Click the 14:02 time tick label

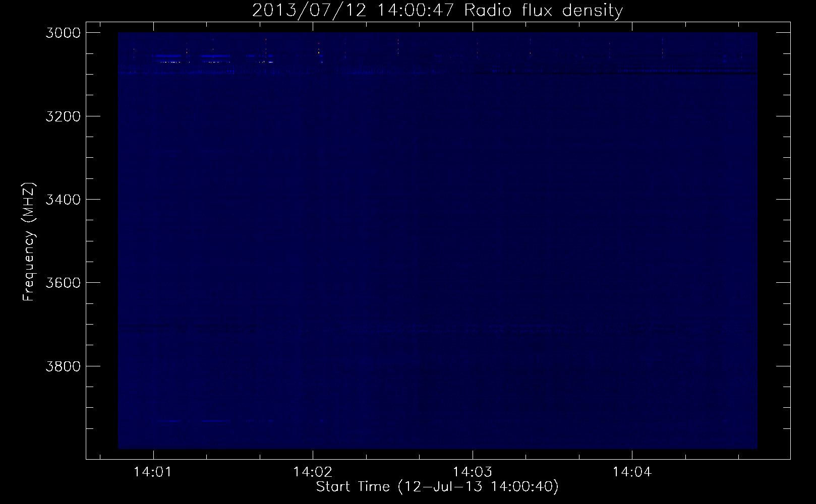tap(313, 472)
